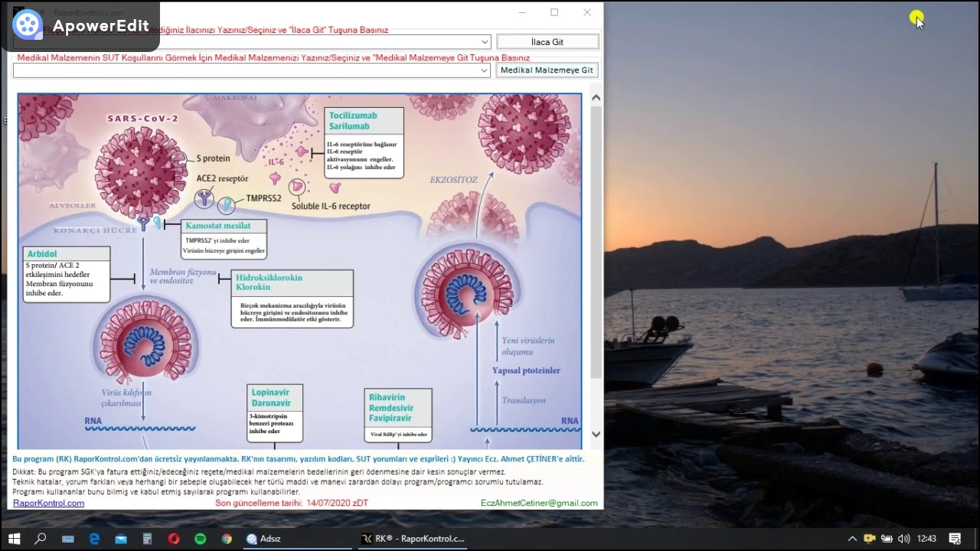
Task: Launch Google Chrome from the taskbar
Action: pyautogui.click(x=227, y=539)
